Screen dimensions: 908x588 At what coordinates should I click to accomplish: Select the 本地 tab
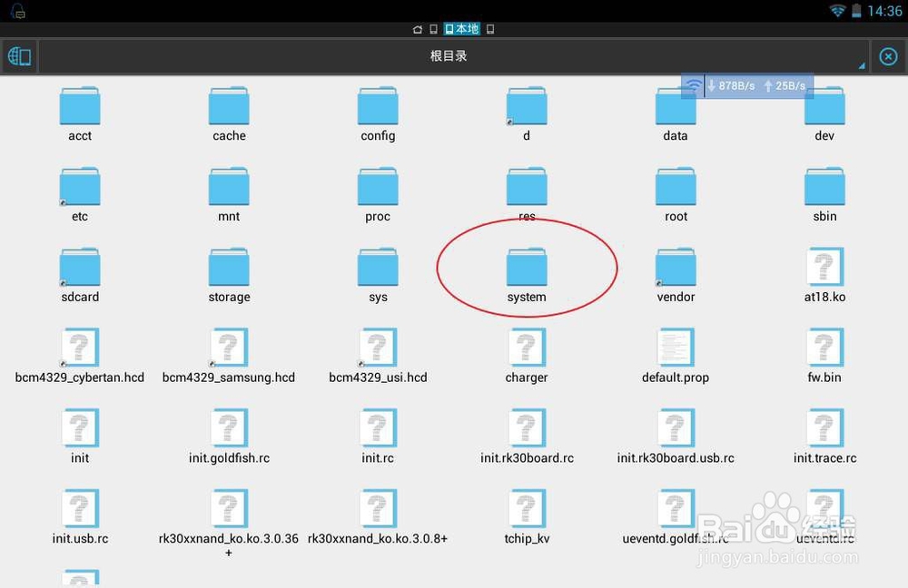(x=464, y=28)
